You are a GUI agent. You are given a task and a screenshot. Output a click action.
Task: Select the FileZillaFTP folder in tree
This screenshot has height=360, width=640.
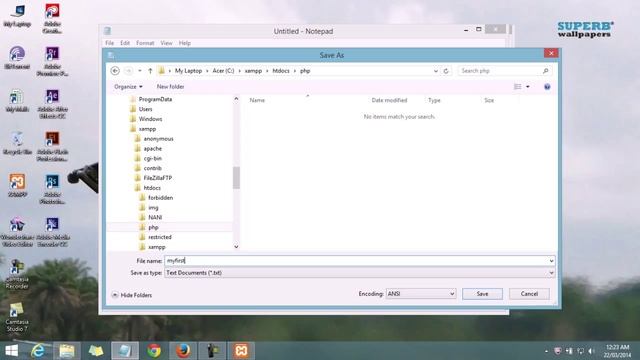158,178
